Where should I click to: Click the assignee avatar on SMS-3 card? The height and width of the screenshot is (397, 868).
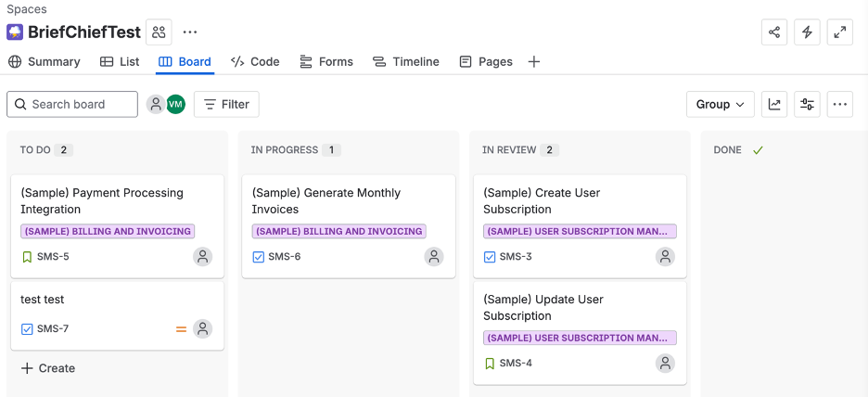point(666,256)
